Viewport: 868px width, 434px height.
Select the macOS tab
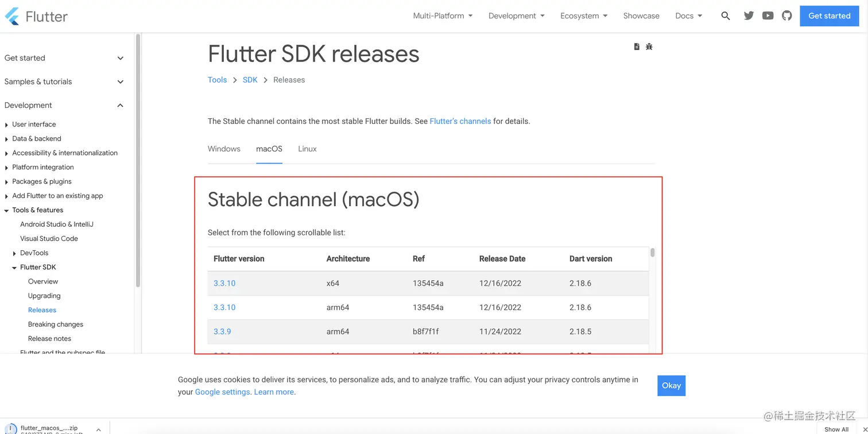pyautogui.click(x=269, y=149)
